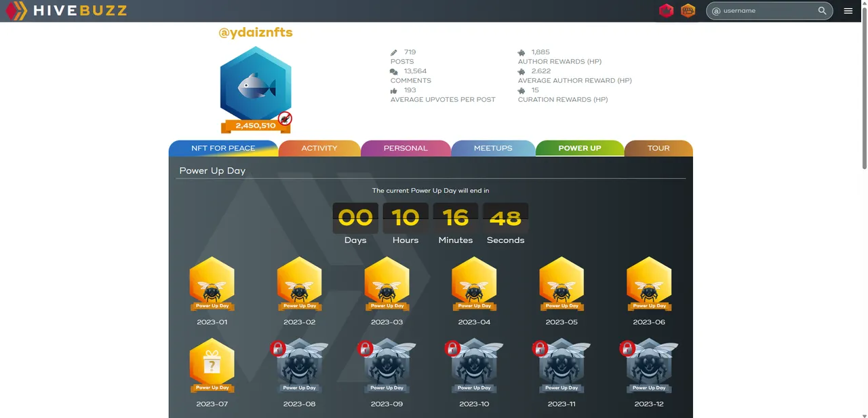The height and width of the screenshot is (418, 868).
Task: Click the AVERAGE UPVOTES PER POST label
Action: pyautogui.click(x=443, y=100)
